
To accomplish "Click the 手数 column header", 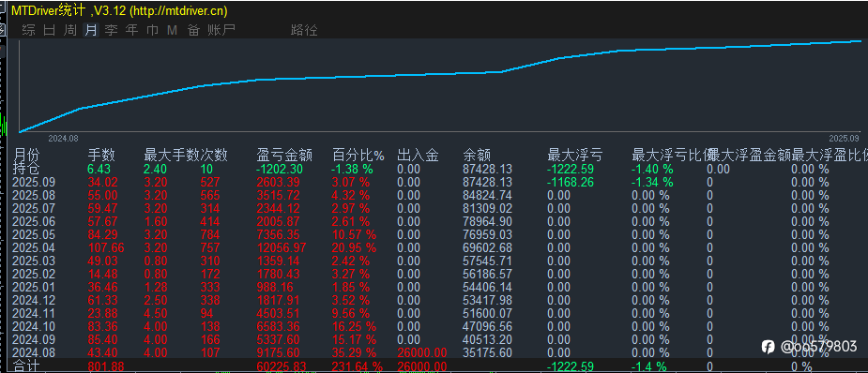I will pyautogui.click(x=101, y=156).
